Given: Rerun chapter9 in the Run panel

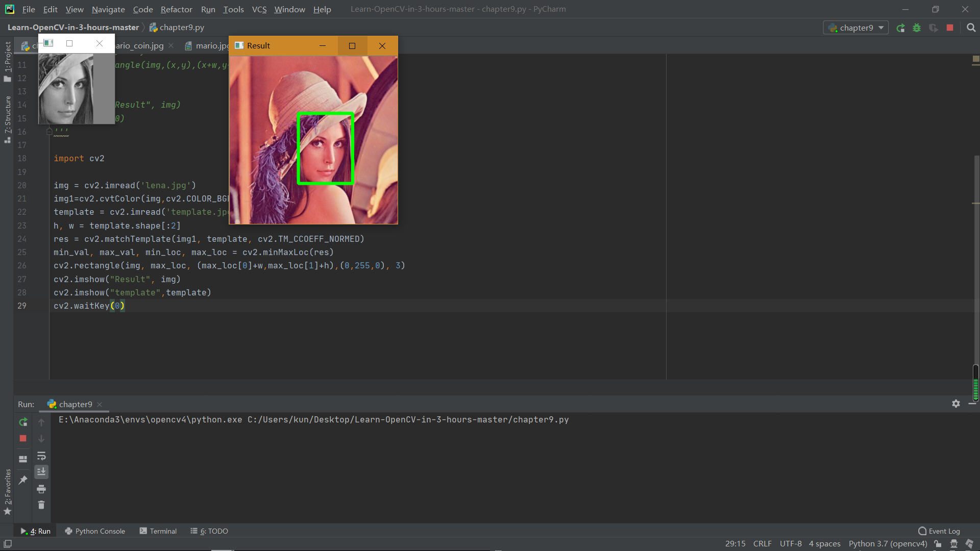Looking at the screenshot, I should pyautogui.click(x=23, y=422).
